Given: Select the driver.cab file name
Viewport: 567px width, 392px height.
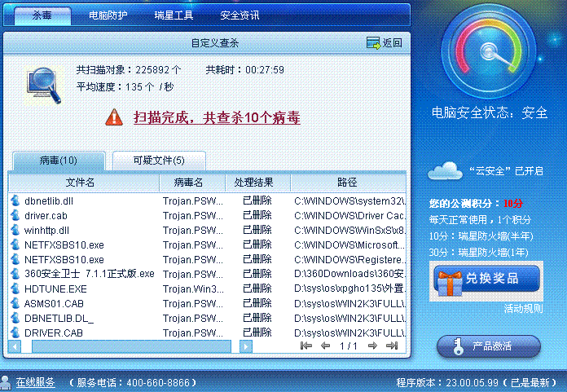Looking at the screenshot, I should pyautogui.click(x=46, y=216).
